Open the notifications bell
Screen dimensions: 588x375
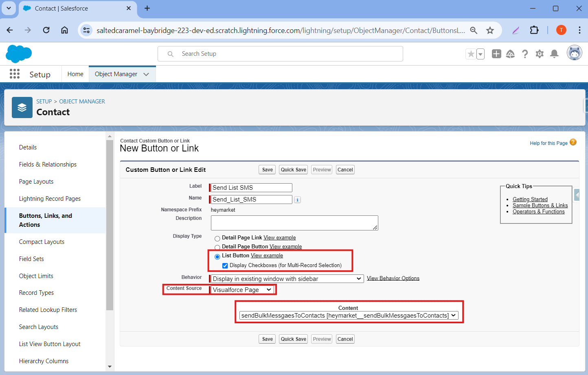[554, 54]
